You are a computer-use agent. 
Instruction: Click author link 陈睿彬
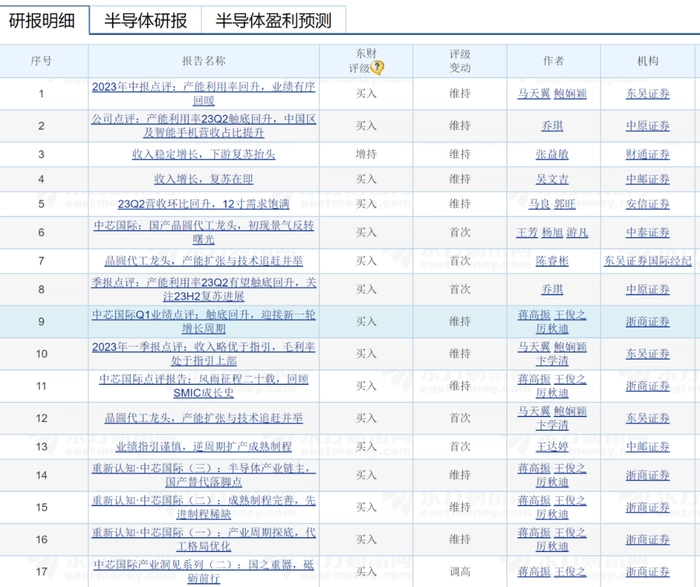tap(553, 261)
